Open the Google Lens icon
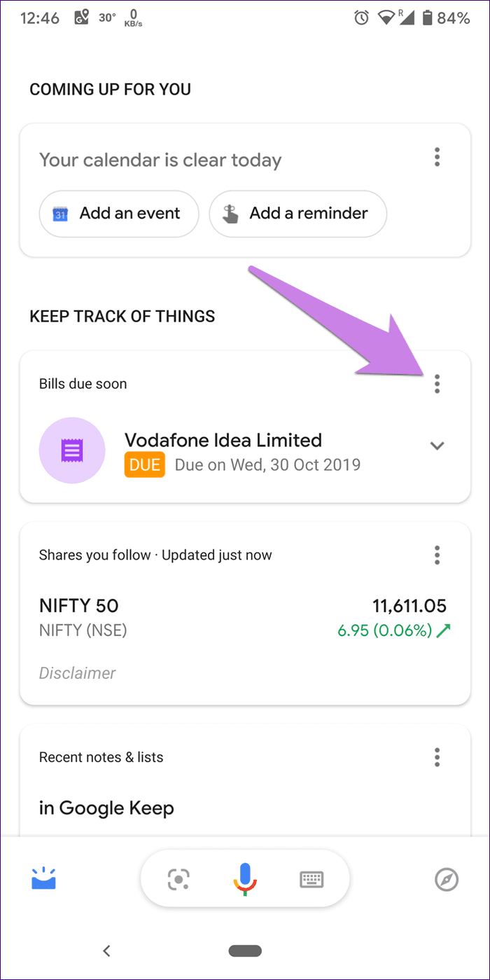Image resolution: width=490 pixels, height=980 pixels. coord(178,879)
